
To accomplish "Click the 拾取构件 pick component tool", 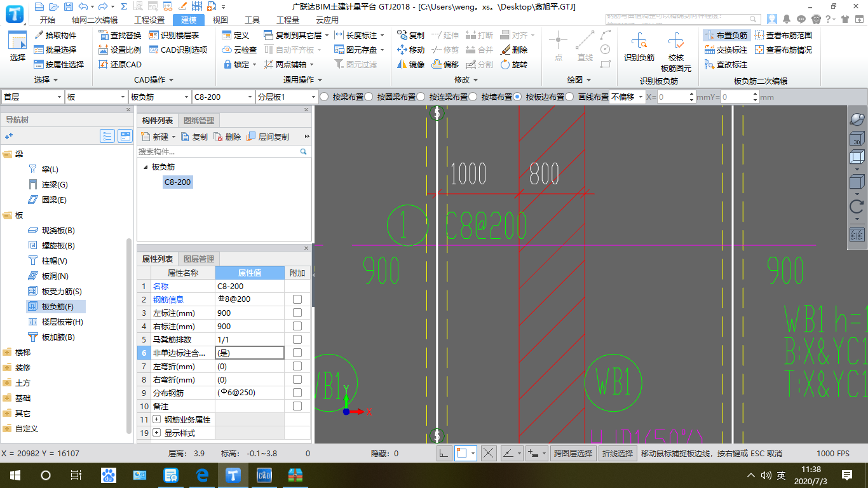I will pyautogui.click(x=56, y=35).
